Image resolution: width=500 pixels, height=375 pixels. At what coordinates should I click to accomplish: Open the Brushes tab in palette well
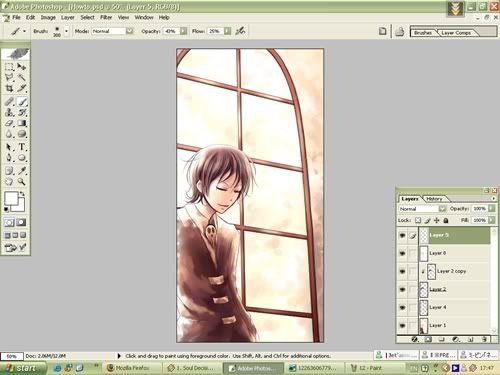click(x=423, y=33)
